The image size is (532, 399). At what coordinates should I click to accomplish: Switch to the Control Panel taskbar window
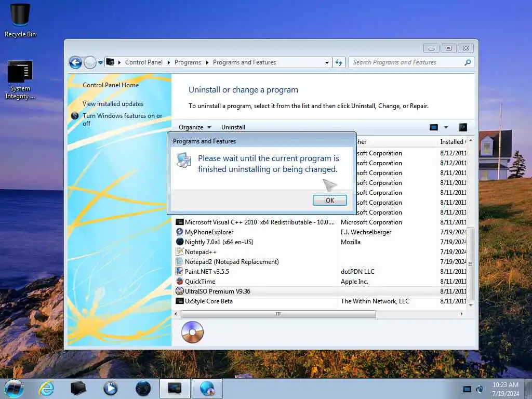175,389
